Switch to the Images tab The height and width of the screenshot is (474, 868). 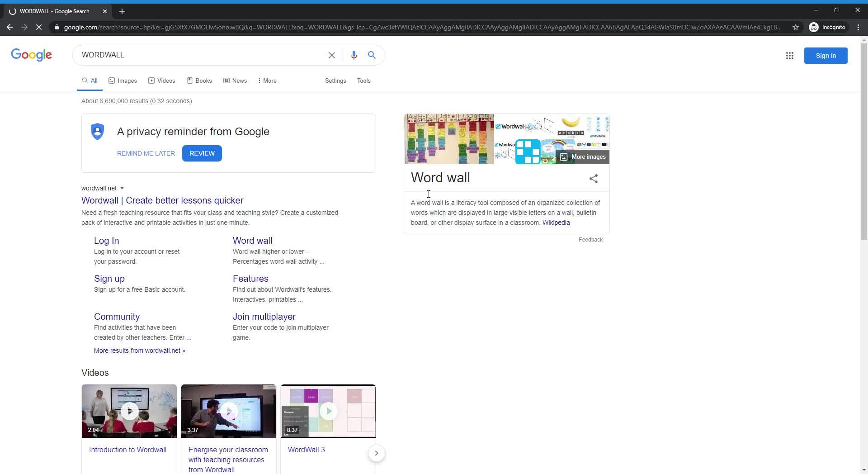pos(123,81)
